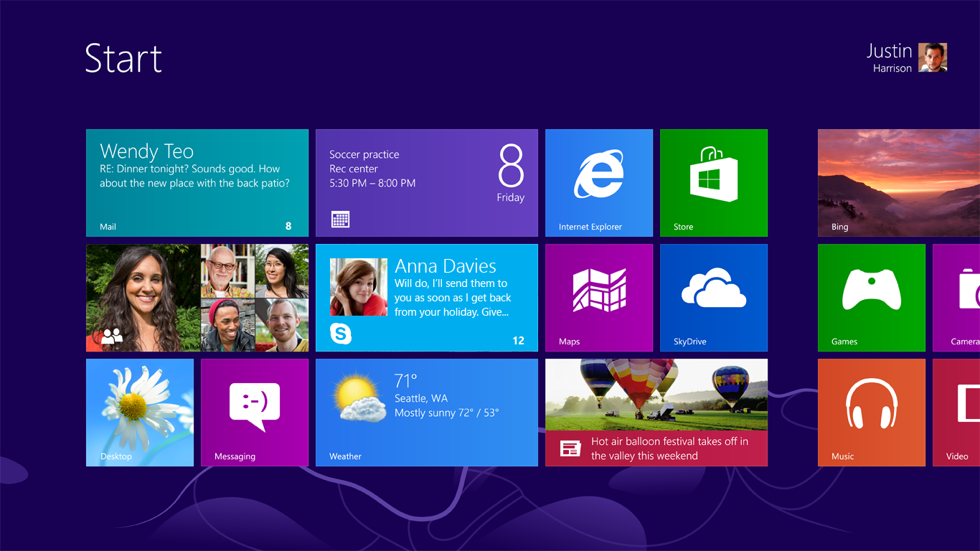Open the Bing sunset image tile
The width and height of the screenshot is (980, 551).
click(x=899, y=183)
